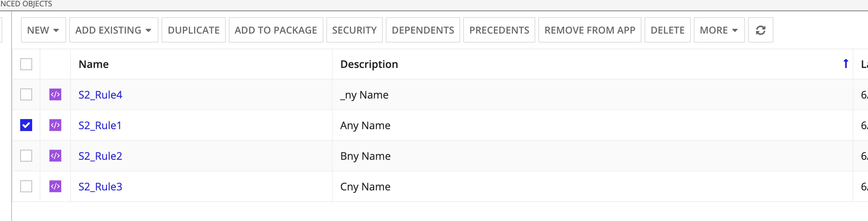This screenshot has width=868, height=221.
Task: Expand the ADD EXISTING dropdown
Action: click(x=114, y=30)
